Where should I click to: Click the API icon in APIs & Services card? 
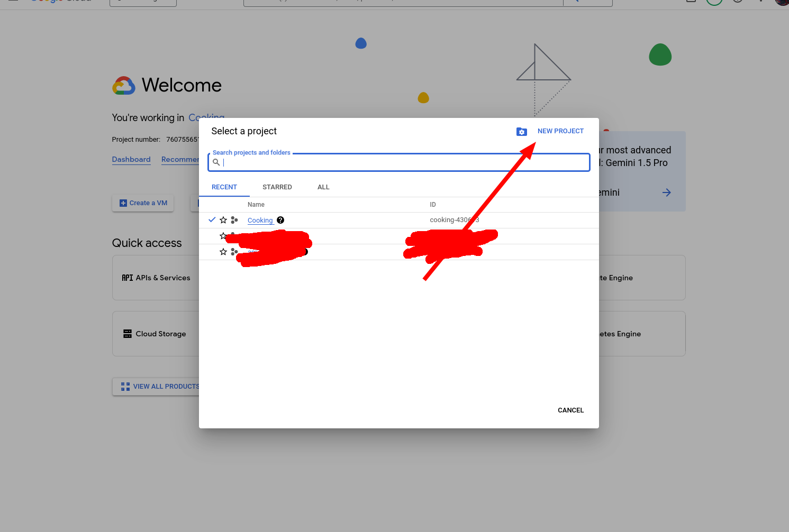[x=128, y=278]
